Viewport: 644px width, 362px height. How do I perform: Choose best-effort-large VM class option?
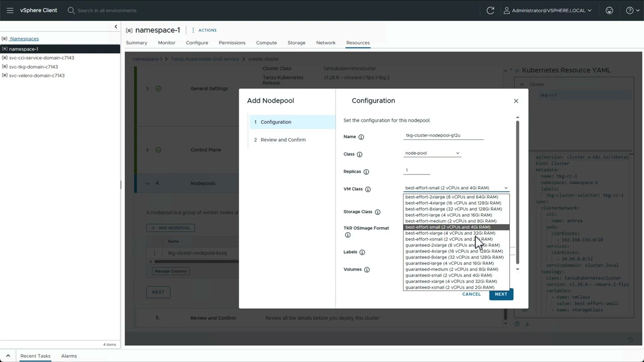pos(448,215)
